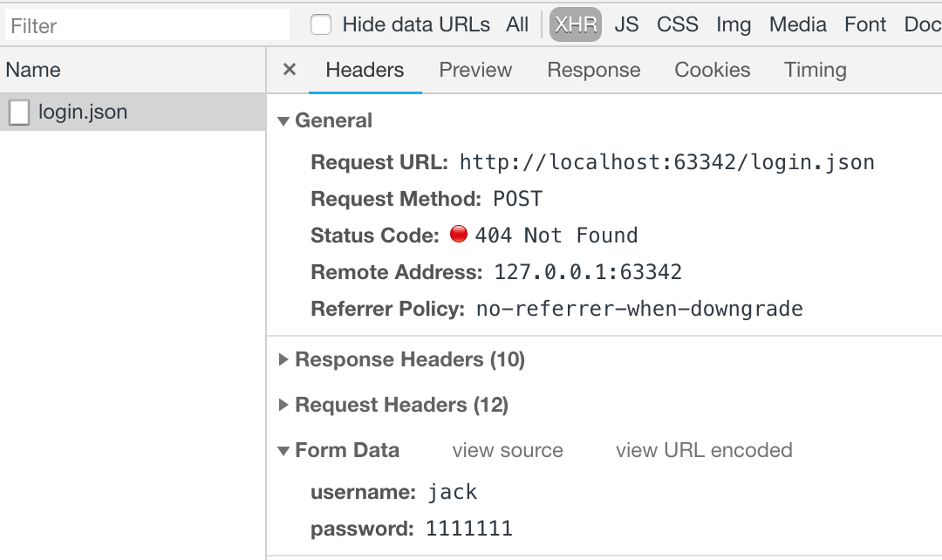The height and width of the screenshot is (560, 942).
Task: Filter requests by All types
Action: pos(517,24)
